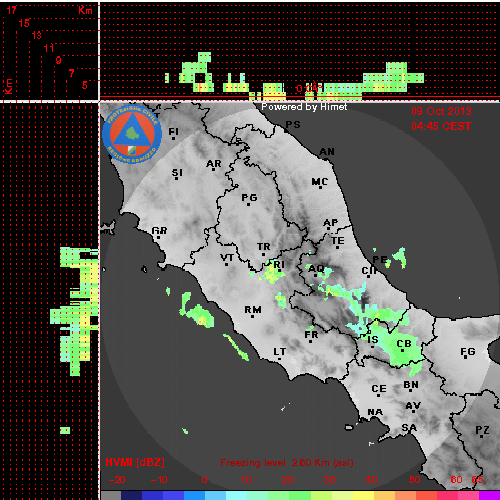
Task: Click the 5 km altitude label
Action: (85, 85)
